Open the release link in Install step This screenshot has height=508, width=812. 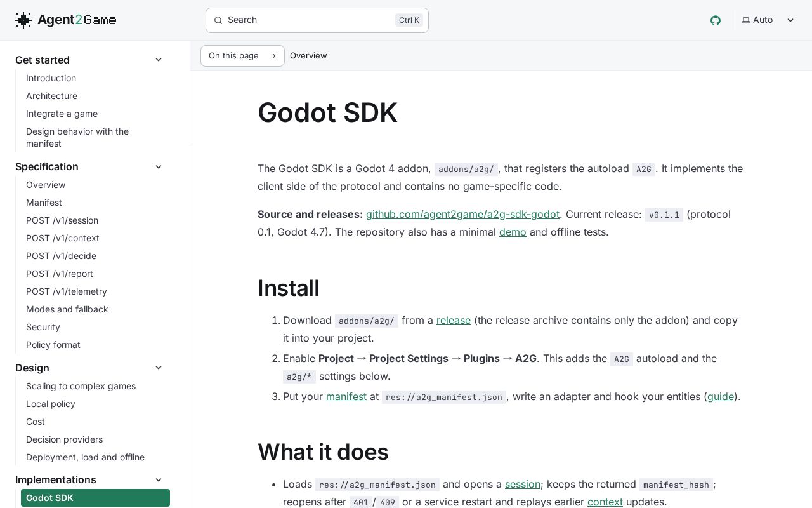click(454, 321)
